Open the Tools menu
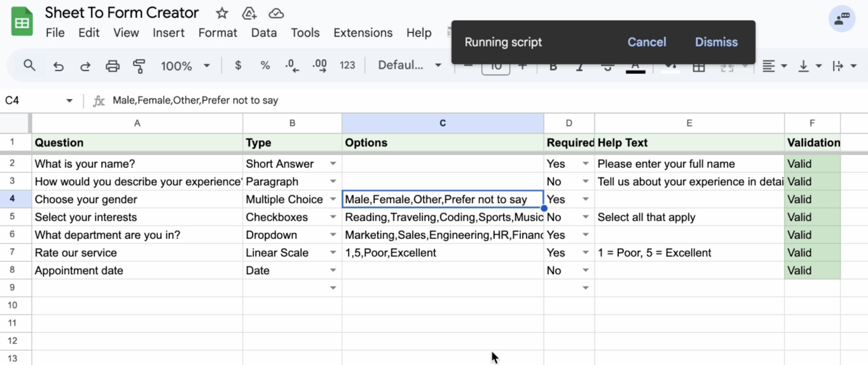This screenshot has width=868, height=365. 305,33
